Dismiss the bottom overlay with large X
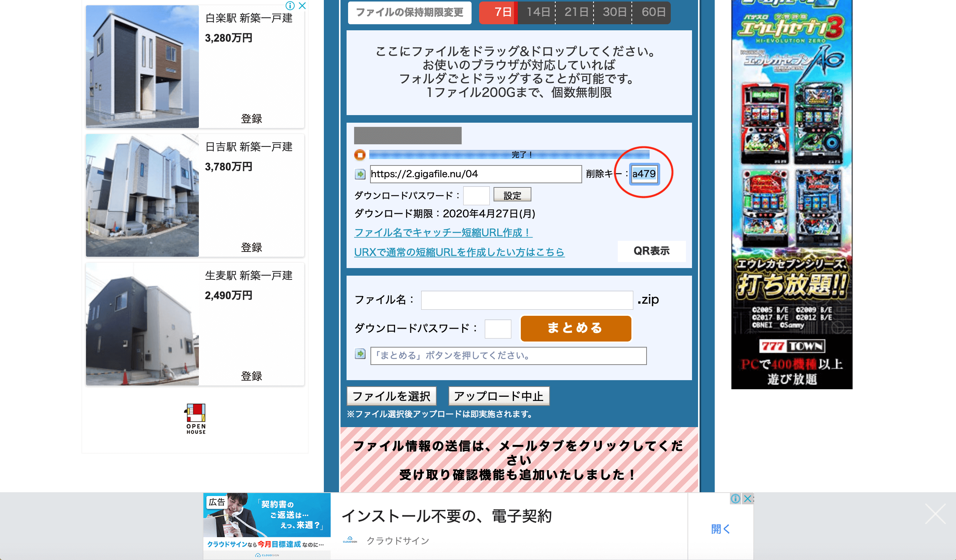956x560 pixels. [935, 514]
